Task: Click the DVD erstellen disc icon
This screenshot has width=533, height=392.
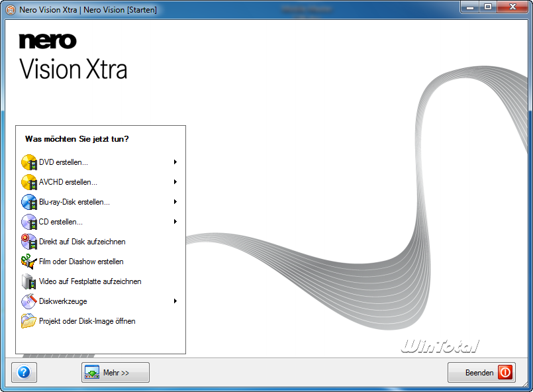Action: pos(29,162)
